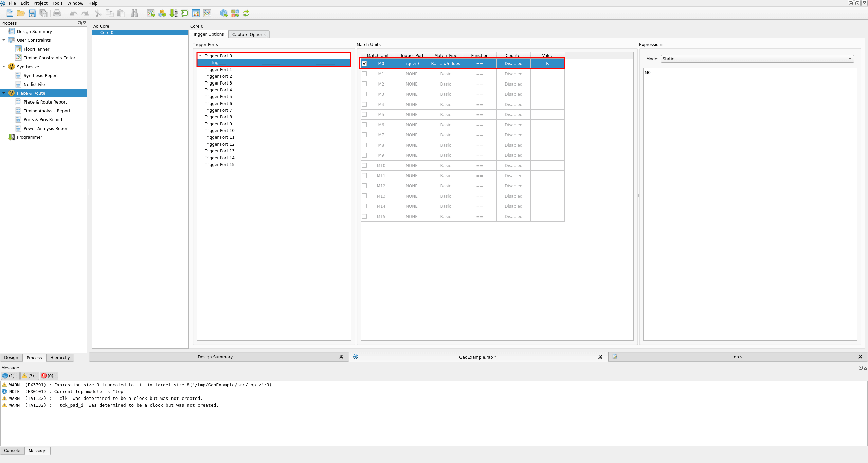Click the Redo arrow icon
This screenshot has height=463, width=868.
point(85,13)
